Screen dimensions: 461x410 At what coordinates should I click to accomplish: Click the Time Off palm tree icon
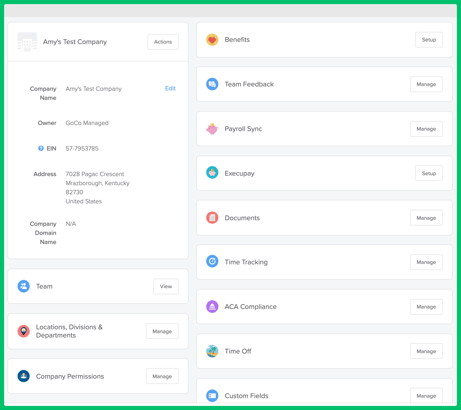[x=212, y=351]
